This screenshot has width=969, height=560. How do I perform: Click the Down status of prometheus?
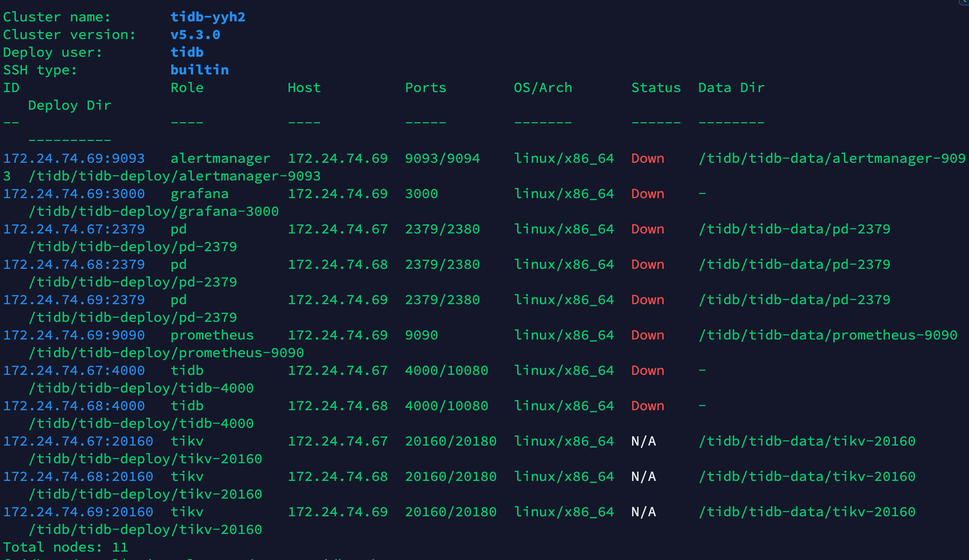click(647, 335)
